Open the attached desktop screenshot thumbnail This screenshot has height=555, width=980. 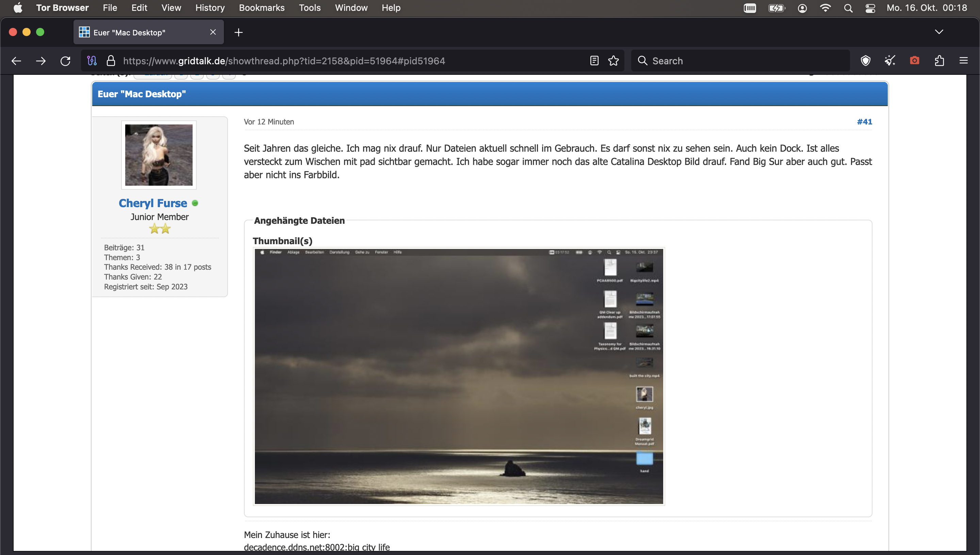459,376
